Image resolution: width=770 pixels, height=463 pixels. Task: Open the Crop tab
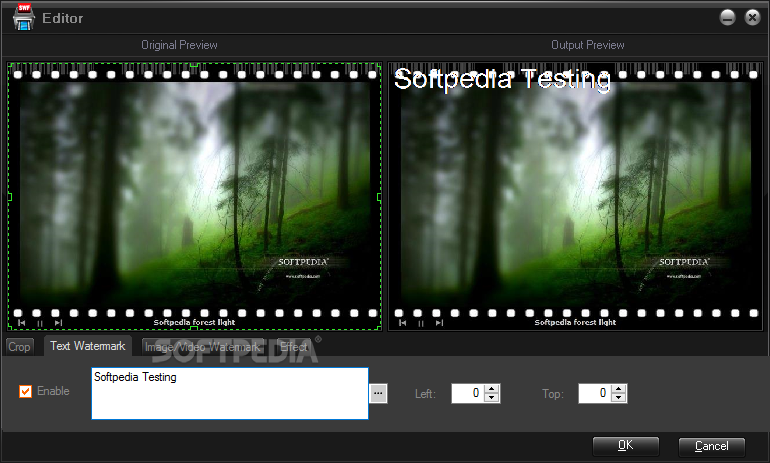[x=19, y=347]
